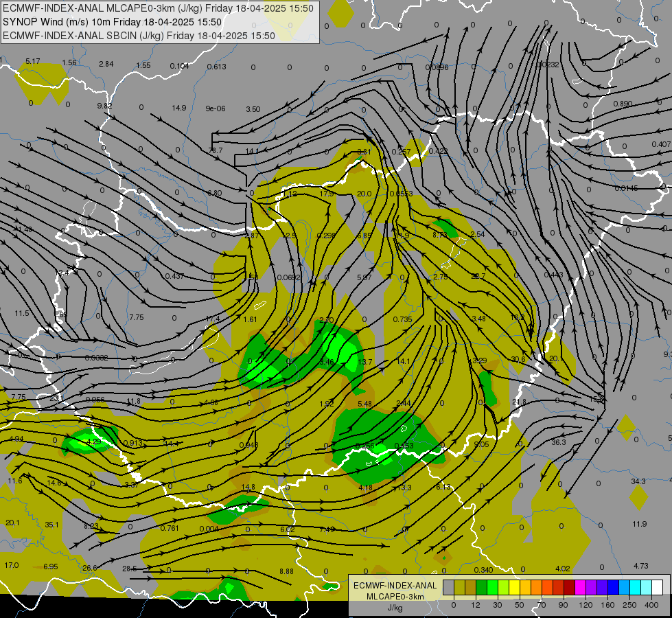Click the bright green legend swatch before 30
The image size is (672, 618).
[492, 587]
